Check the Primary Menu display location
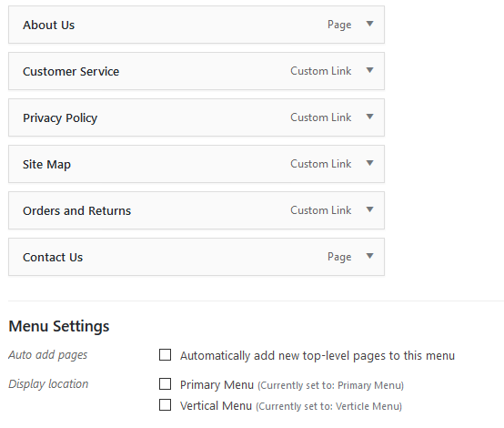504x428 pixels. (165, 384)
